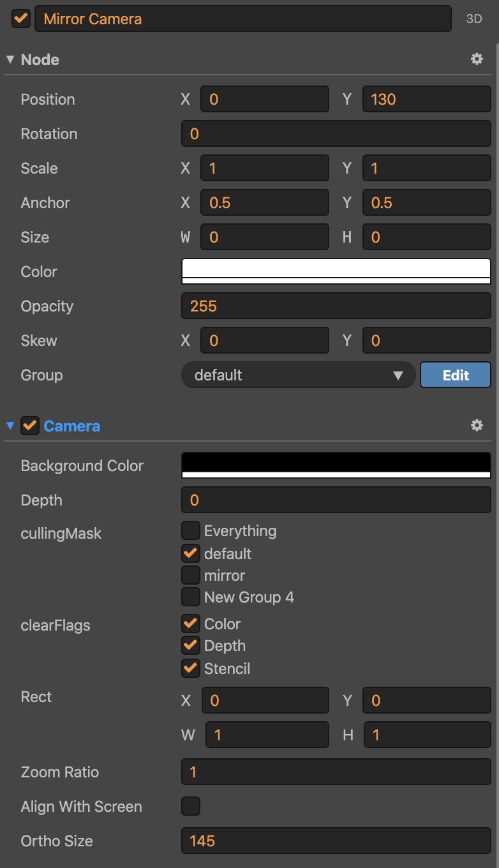Click the Position Y value field
Screen dimensions: 499x868
click(x=426, y=100)
